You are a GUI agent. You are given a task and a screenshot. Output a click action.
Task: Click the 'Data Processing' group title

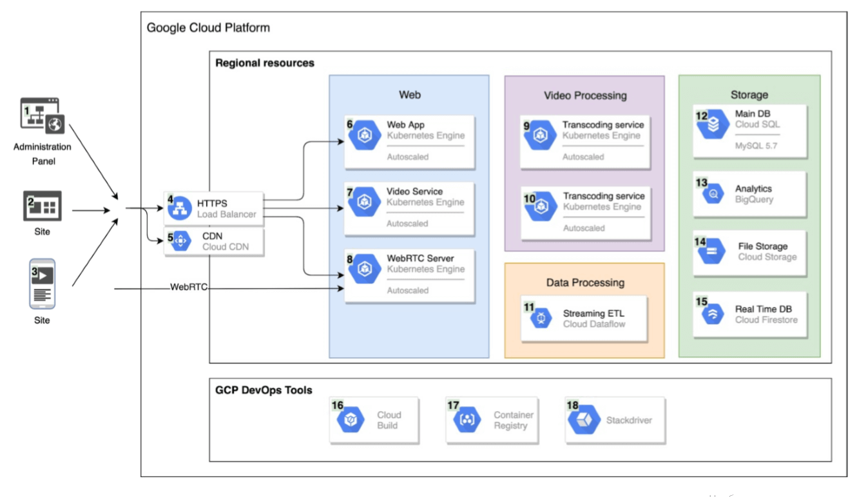(585, 282)
